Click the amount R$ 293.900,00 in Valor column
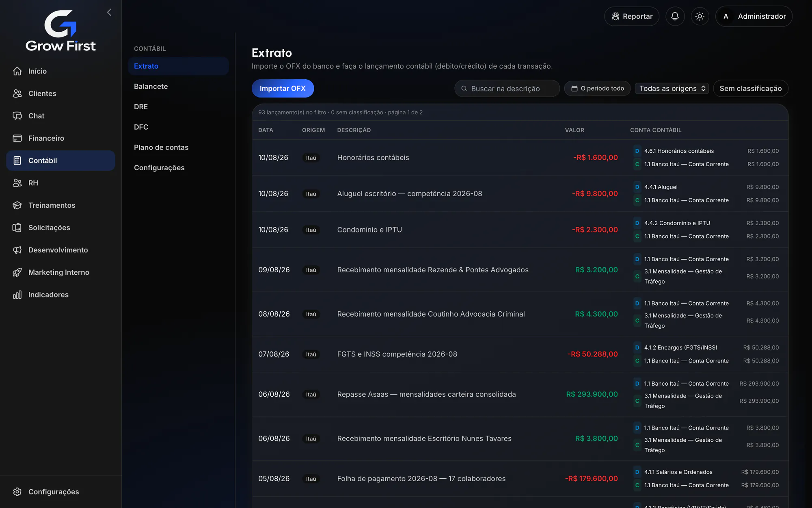 click(x=592, y=394)
